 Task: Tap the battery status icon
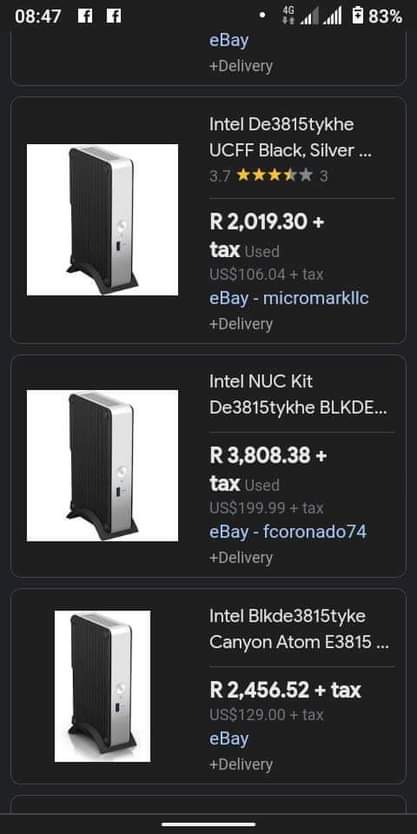(x=358, y=15)
